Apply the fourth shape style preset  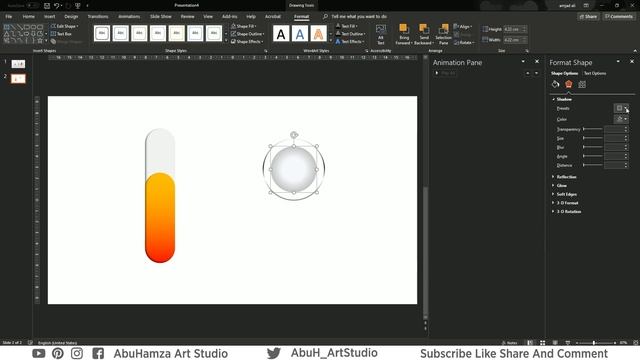point(158,33)
